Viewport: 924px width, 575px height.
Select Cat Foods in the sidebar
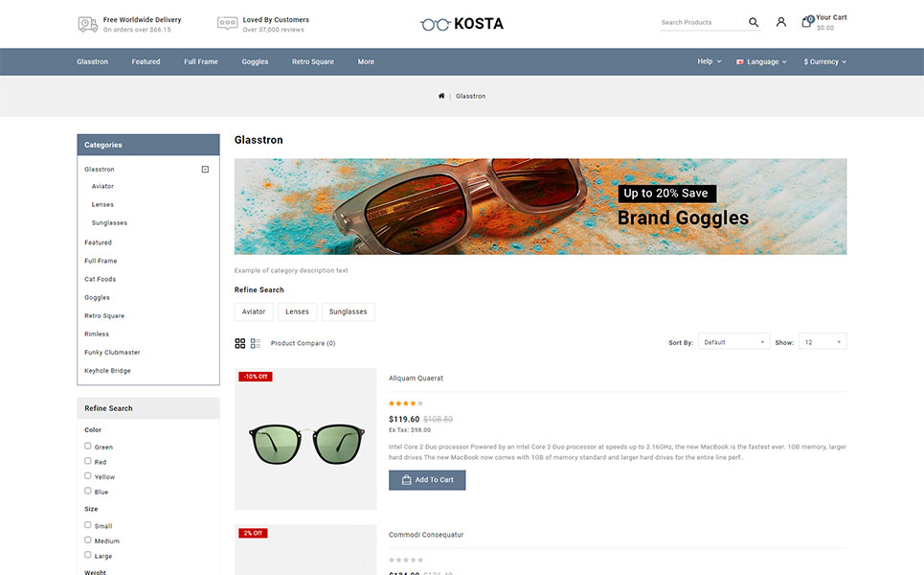(x=101, y=279)
